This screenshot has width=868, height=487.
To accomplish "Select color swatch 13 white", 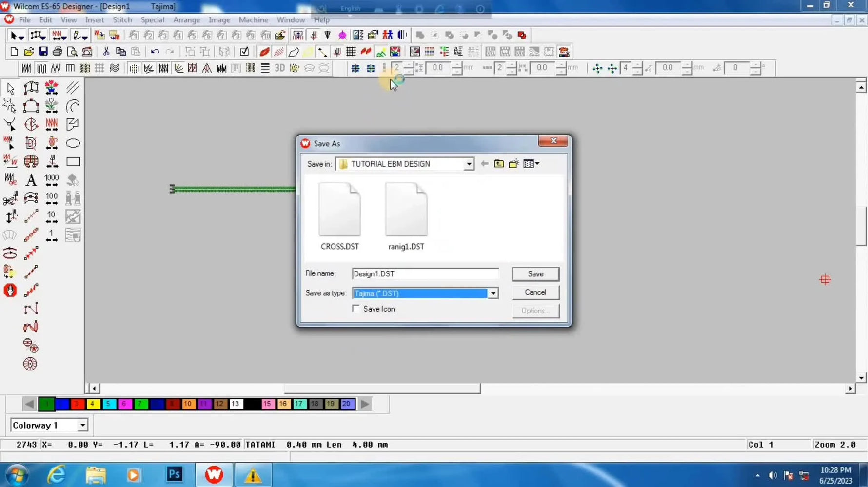I will pyautogui.click(x=236, y=404).
